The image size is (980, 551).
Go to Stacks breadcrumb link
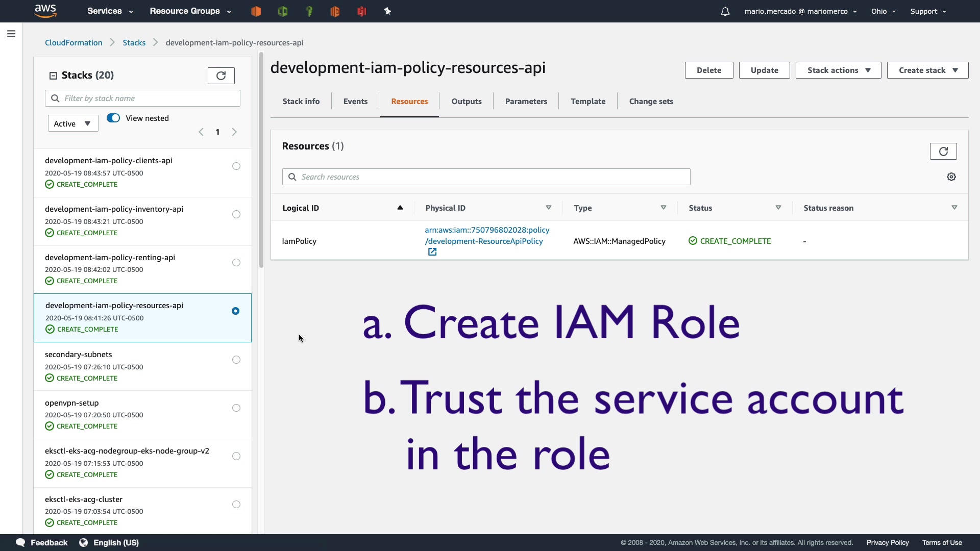coord(134,43)
